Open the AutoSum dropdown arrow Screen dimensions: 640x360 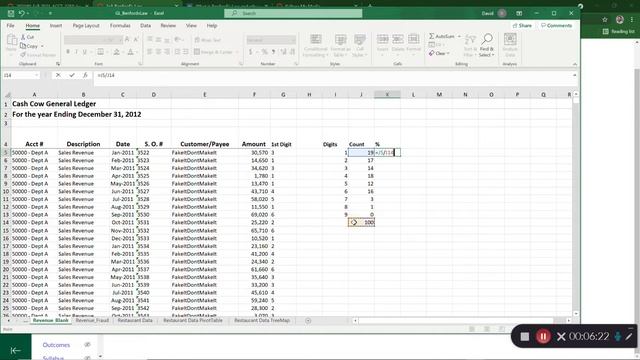(459, 36)
